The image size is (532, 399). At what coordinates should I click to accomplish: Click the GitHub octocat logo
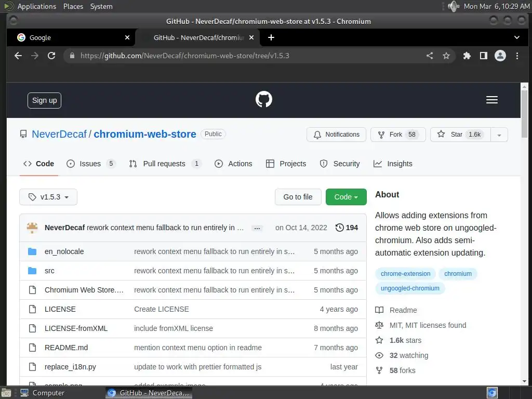(x=263, y=99)
